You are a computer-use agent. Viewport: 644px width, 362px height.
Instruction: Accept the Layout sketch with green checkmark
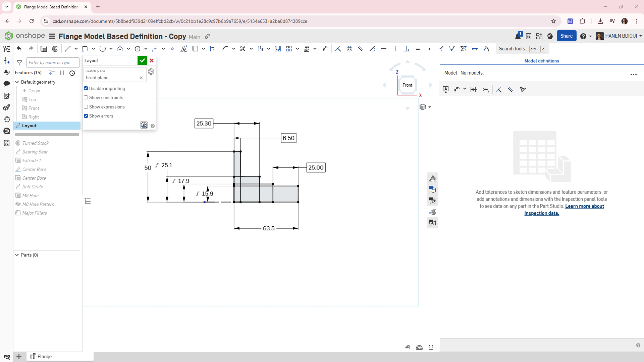click(142, 60)
